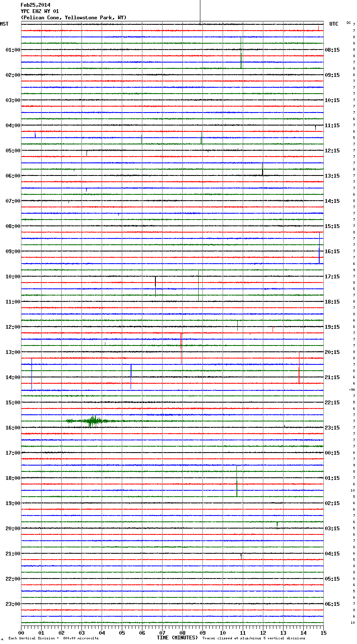Click the 20:15 UTC time label
Image resolution: width=357 pixels, height=644 pixels.
(x=332, y=352)
